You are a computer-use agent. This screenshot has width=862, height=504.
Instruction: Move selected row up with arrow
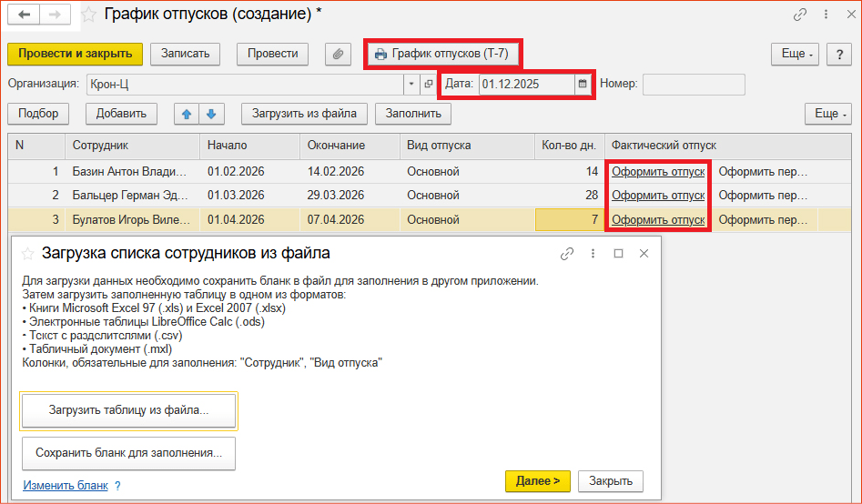pyautogui.click(x=187, y=114)
